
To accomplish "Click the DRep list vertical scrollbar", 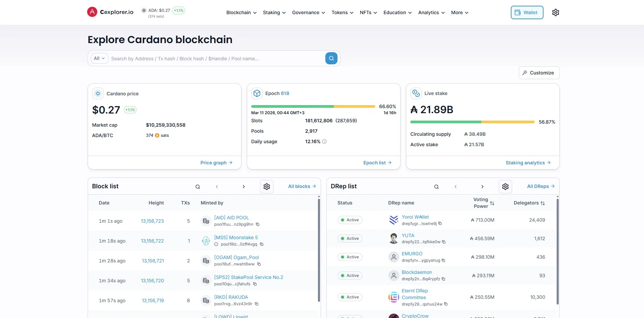I will [x=557, y=252].
